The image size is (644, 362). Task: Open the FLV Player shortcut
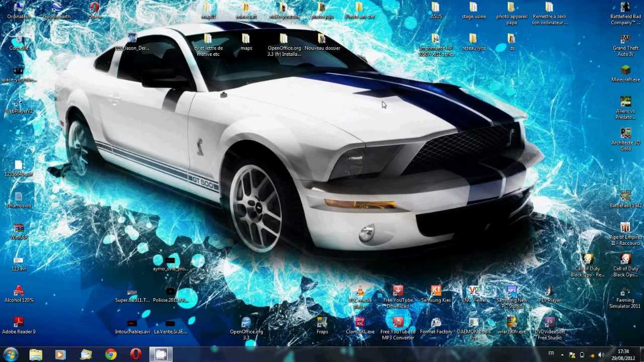(550, 294)
